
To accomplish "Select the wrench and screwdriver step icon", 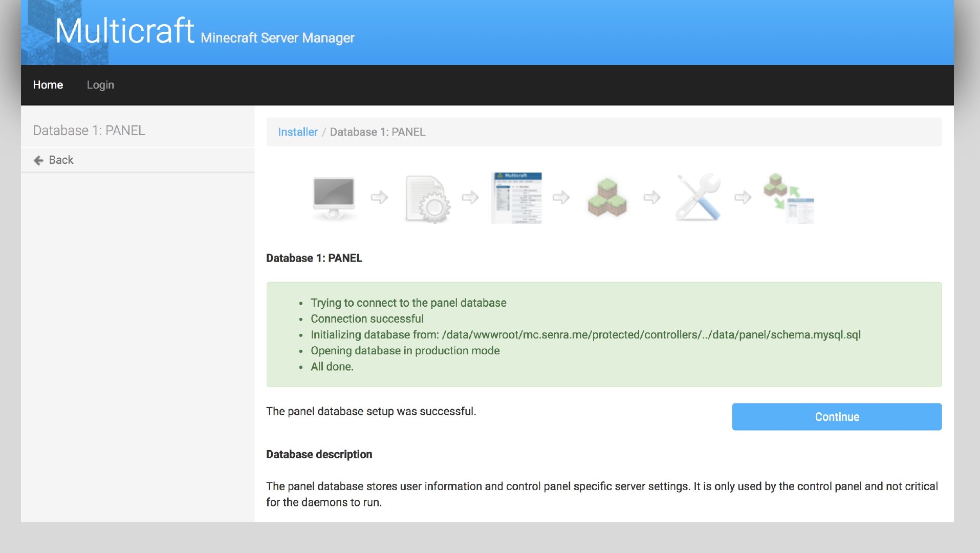I will tap(698, 198).
